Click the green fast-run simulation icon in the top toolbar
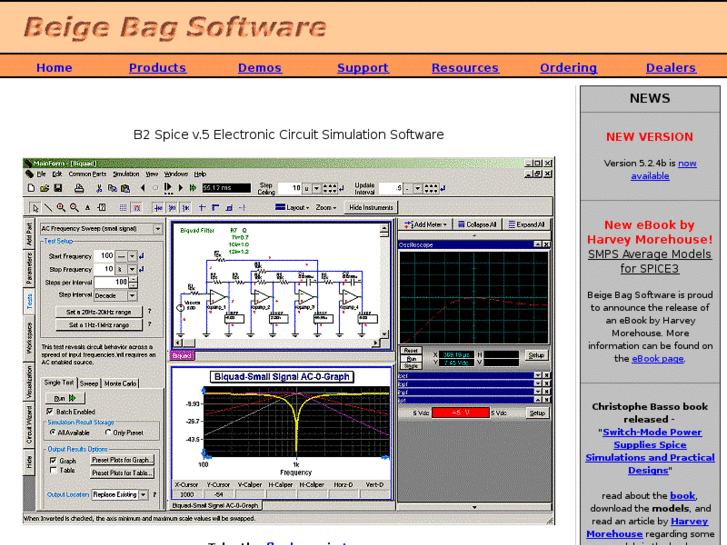 tap(193, 188)
